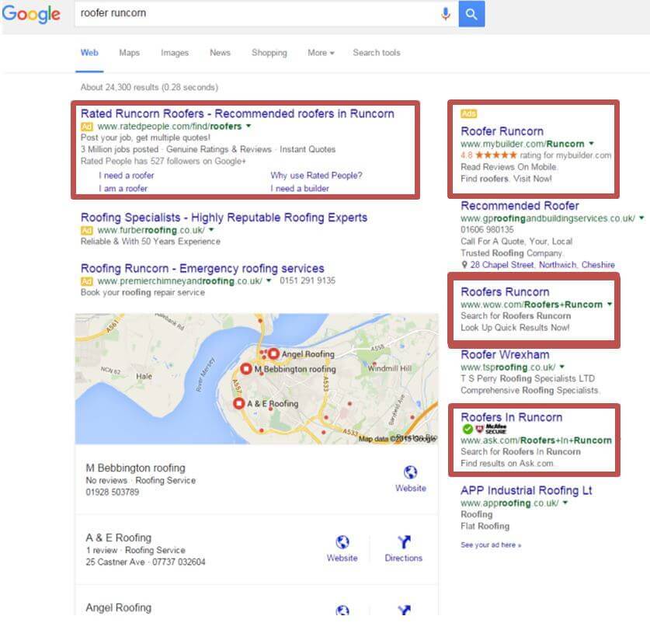650x644 pixels.
Task: Click the Hale place label on map
Action: point(144,377)
